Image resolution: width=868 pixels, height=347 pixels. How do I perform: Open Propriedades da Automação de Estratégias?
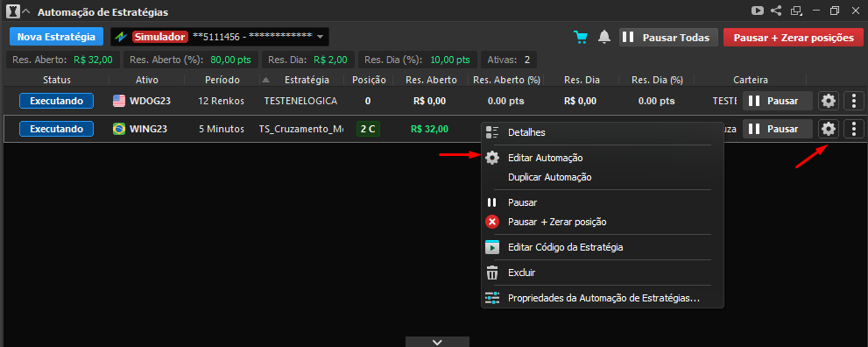603,298
